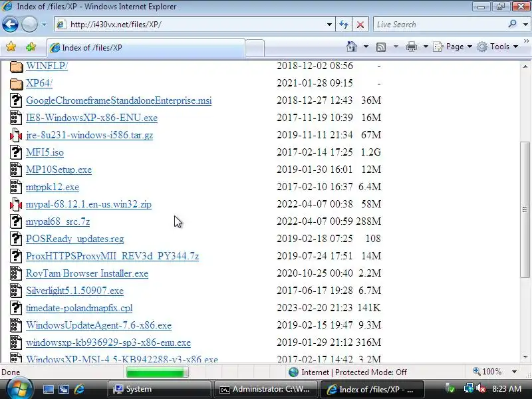Click the mypal68_src.7z link
The image size is (532, 399).
click(x=58, y=221)
